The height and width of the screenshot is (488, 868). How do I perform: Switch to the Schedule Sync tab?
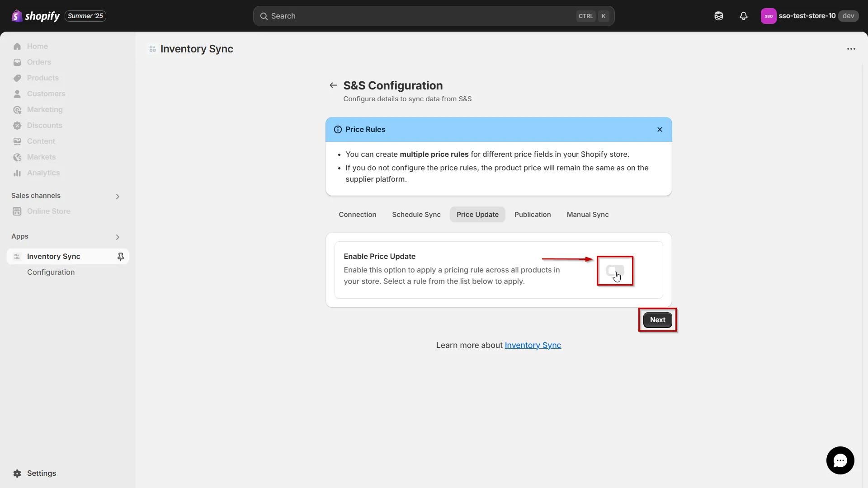click(x=416, y=215)
